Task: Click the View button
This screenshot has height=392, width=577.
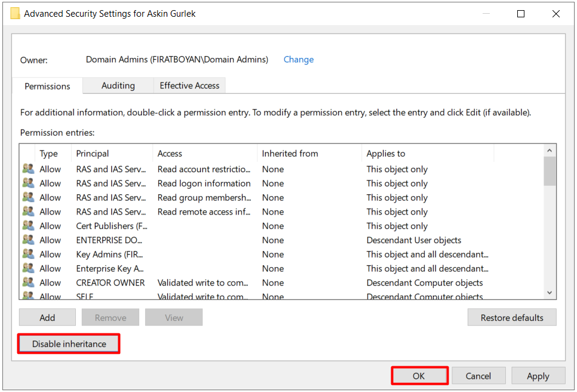Action: click(174, 317)
